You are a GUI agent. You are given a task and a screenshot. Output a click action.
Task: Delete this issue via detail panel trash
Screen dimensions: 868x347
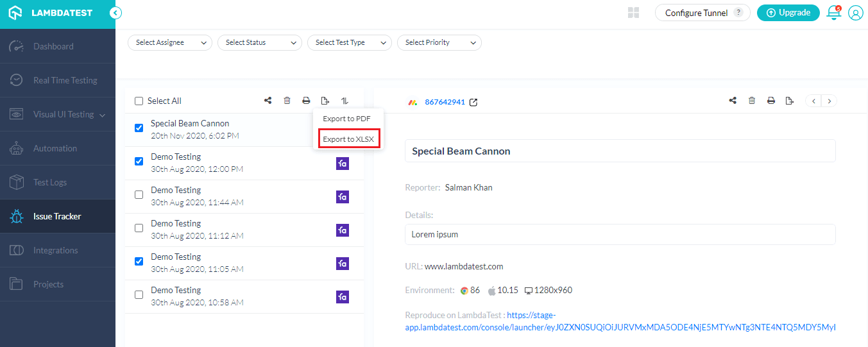pyautogui.click(x=752, y=101)
